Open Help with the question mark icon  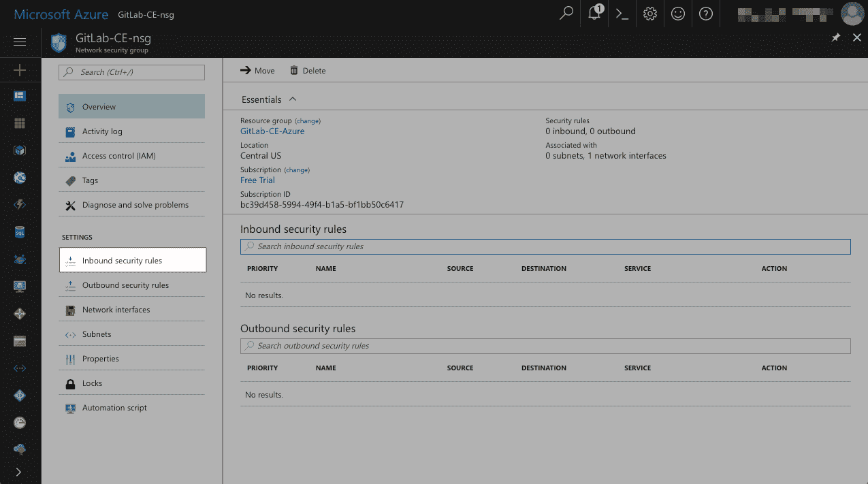point(705,14)
